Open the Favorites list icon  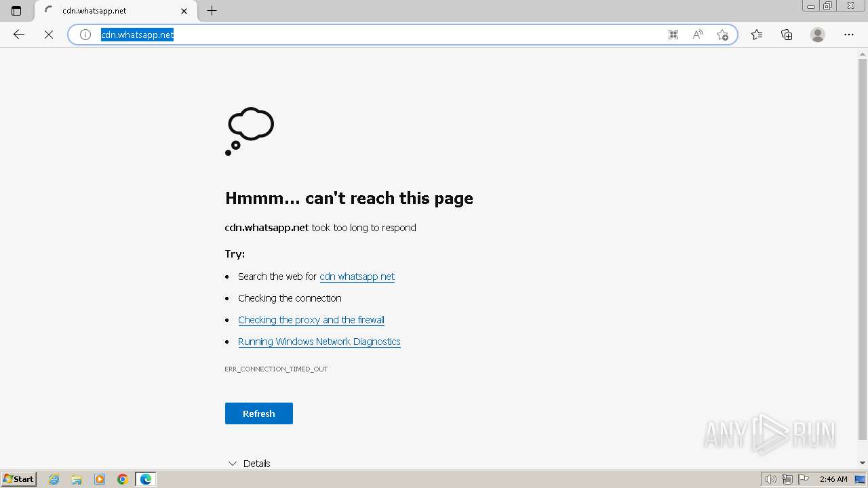coord(757,35)
